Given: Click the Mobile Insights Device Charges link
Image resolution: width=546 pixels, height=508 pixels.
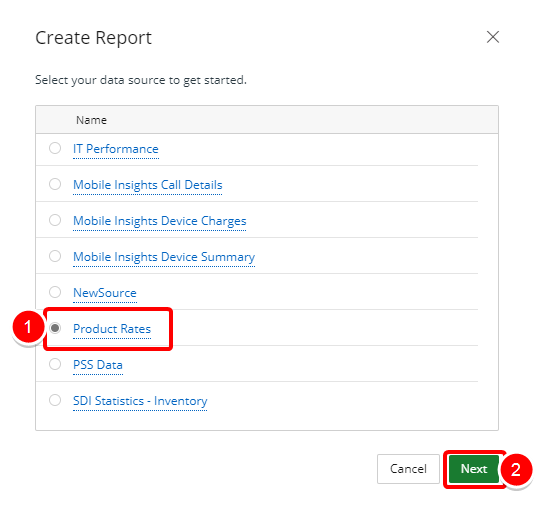Looking at the screenshot, I should [159, 221].
